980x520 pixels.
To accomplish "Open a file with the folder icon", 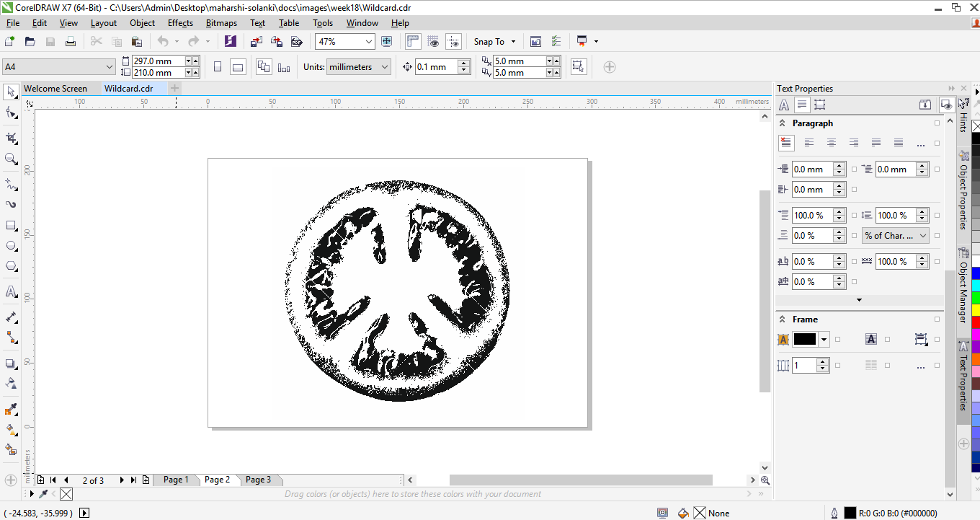I will (x=30, y=42).
